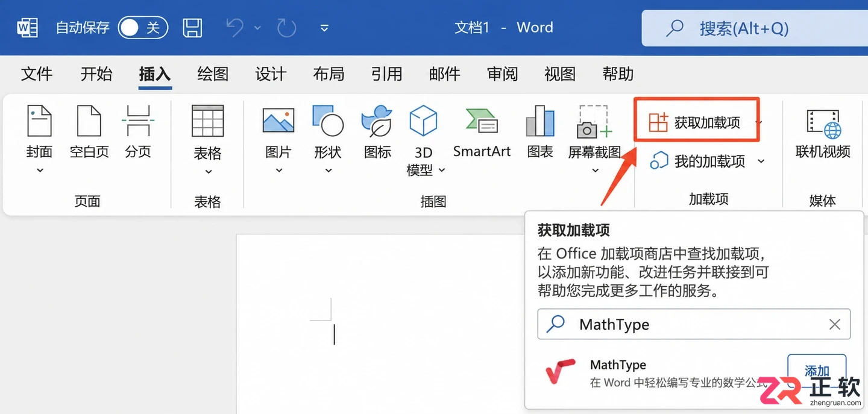Click the 获取加载项 button
This screenshot has height=414, width=868.
coord(697,123)
